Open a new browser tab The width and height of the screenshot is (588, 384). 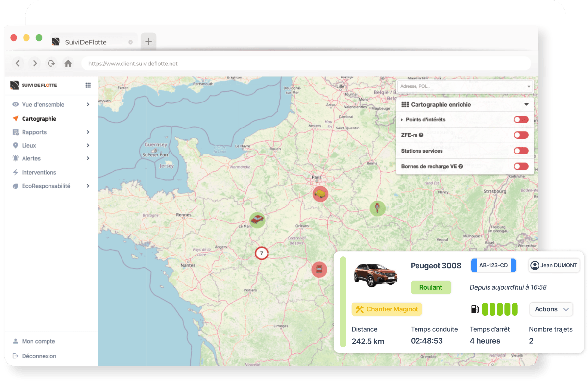pos(148,42)
